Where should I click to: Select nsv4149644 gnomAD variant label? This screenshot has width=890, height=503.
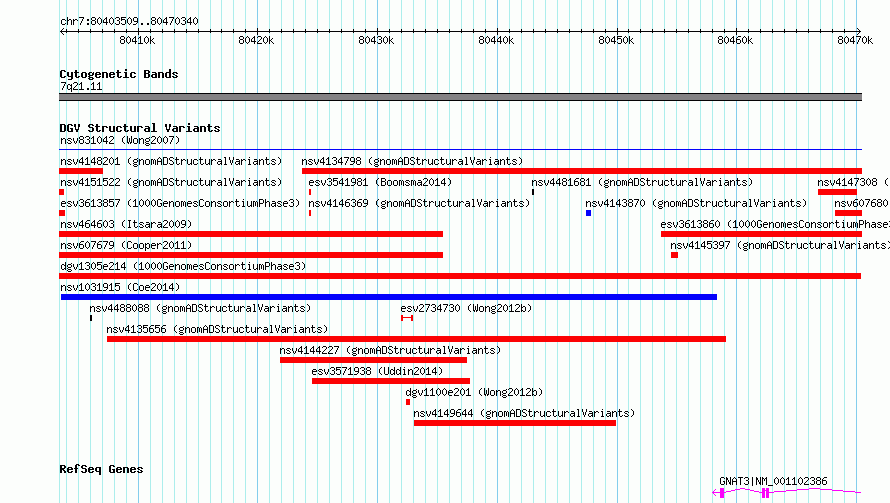(x=524, y=413)
